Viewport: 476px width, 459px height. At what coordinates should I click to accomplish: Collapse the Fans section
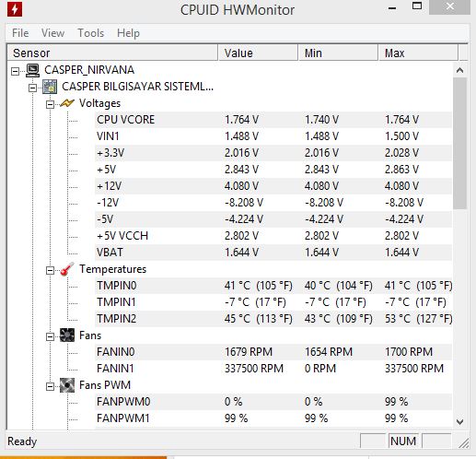coord(50,337)
